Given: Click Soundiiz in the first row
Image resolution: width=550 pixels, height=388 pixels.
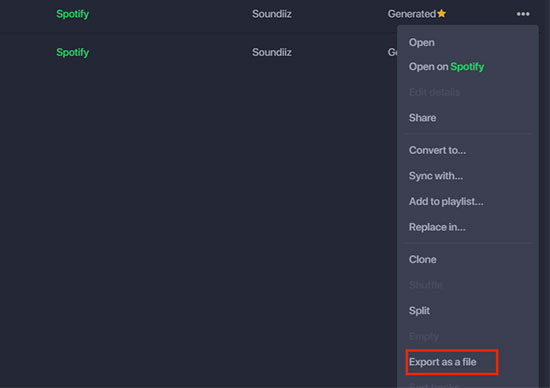Looking at the screenshot, I should tap(271, 14).
